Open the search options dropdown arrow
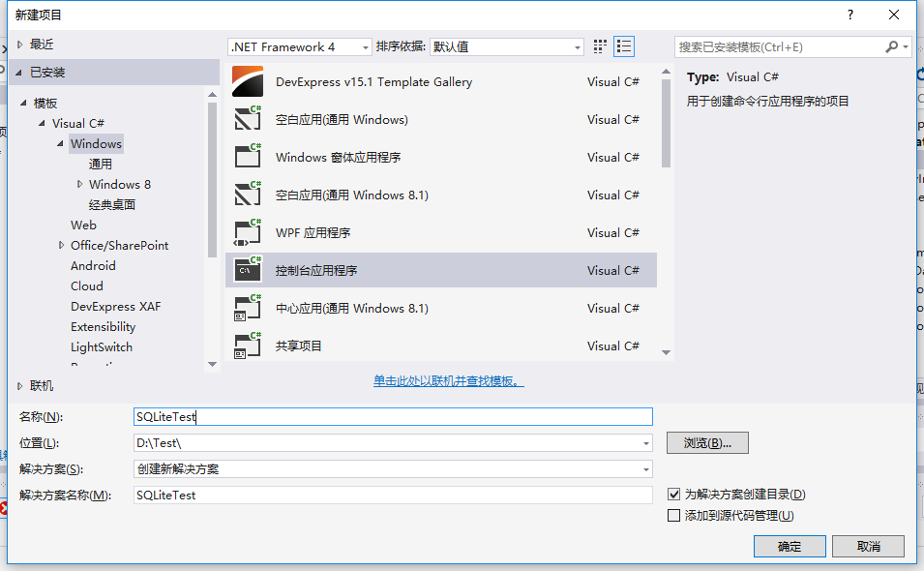Image resolution: width=924 pixels, height=571 pixels. 906,46
